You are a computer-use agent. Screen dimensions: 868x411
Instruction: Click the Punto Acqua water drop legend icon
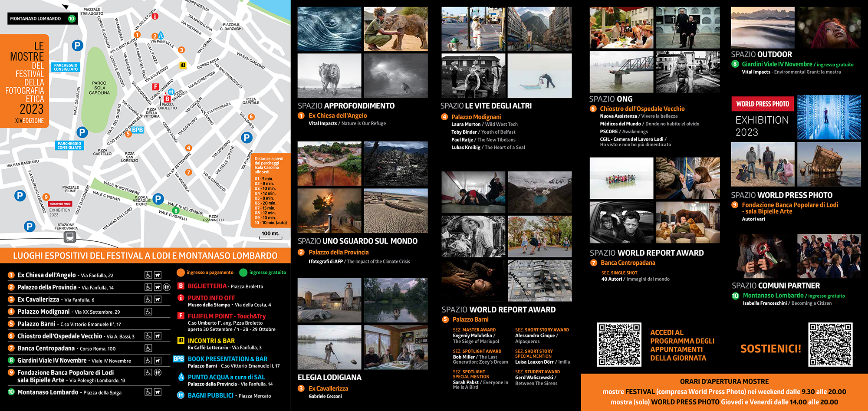181,377
